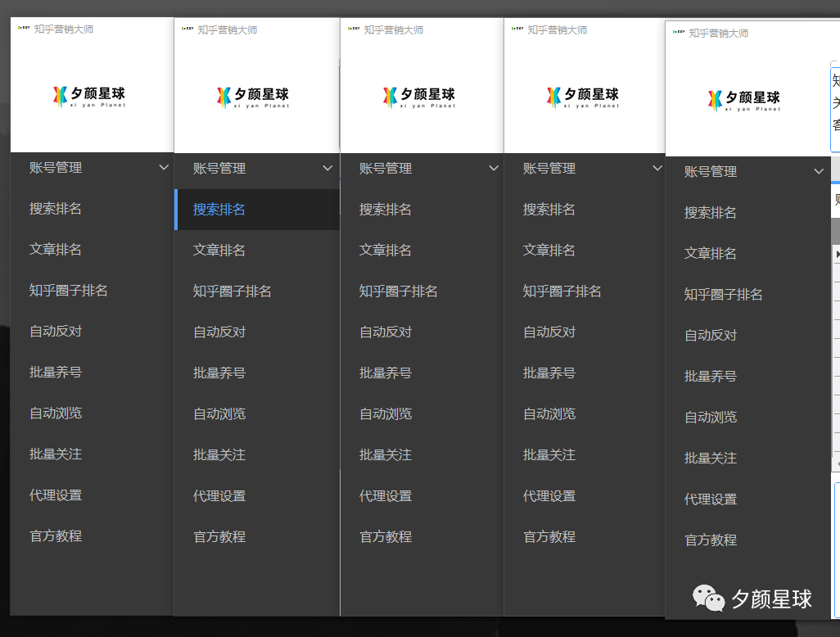
Task: Click title bar app icon of middle 知乎营销大师 window
Action: (x=354, y=29)
